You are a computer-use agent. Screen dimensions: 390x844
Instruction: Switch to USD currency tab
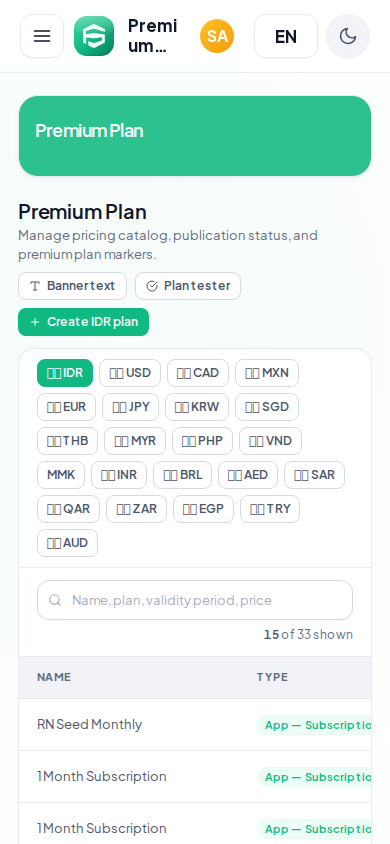point(130,373)
